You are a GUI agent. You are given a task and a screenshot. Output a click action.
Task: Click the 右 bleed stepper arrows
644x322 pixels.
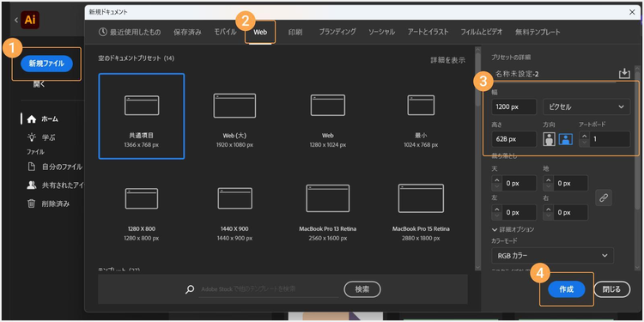point(548,213)
